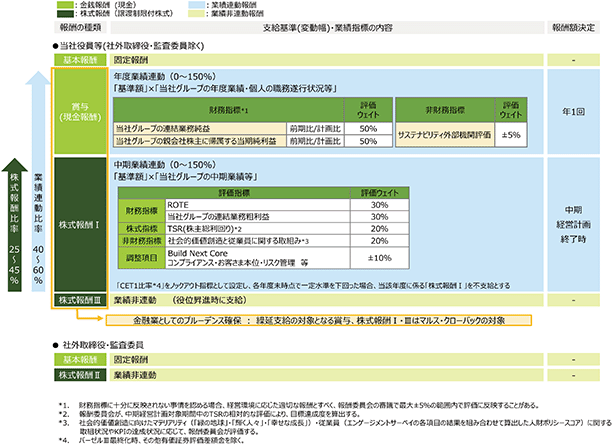Click 20% weight in the TSR row

click(x=379, y=229)
